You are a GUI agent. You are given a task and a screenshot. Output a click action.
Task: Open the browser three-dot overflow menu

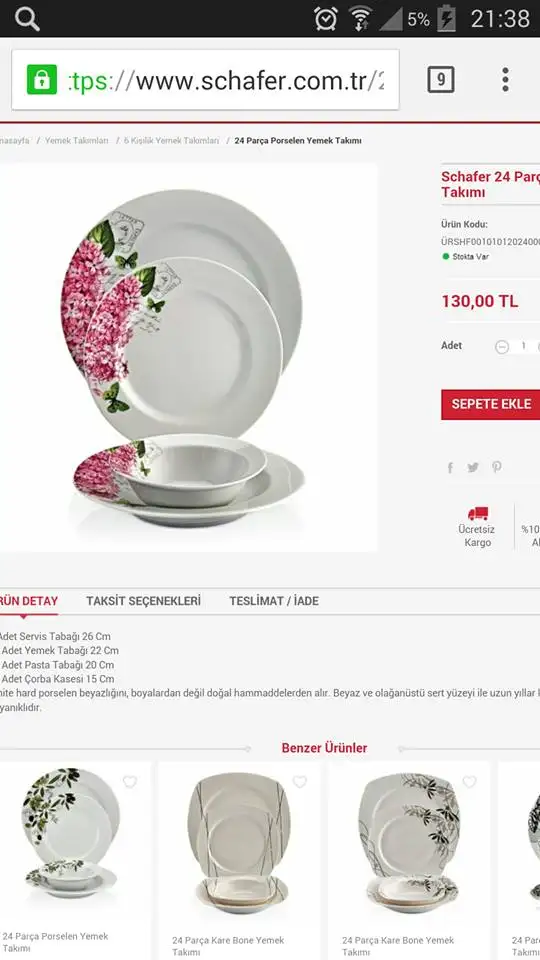tap(505, 80)
